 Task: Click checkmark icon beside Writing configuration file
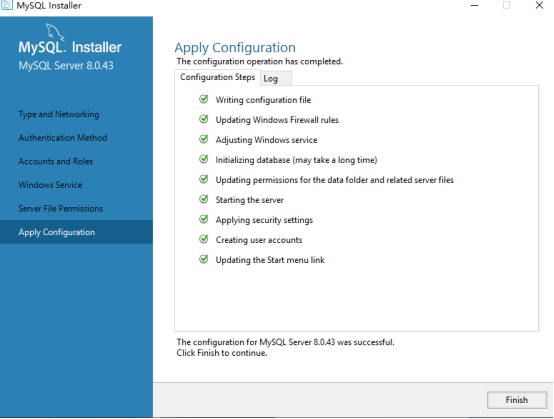click(x=204, y=99)
